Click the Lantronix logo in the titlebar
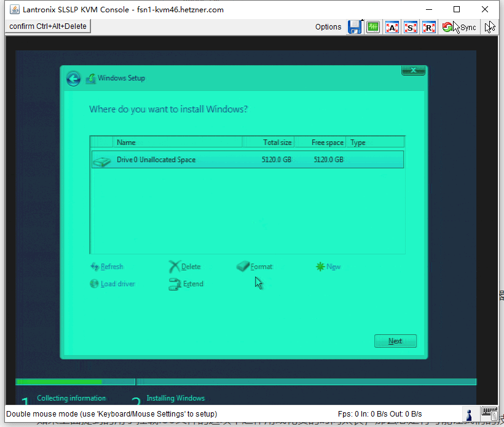 pos(14,9)
